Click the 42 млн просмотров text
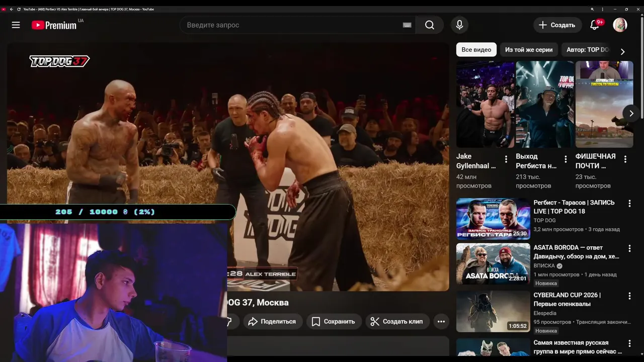Viewport: 644px width, 362px height. tap(474, 182)
